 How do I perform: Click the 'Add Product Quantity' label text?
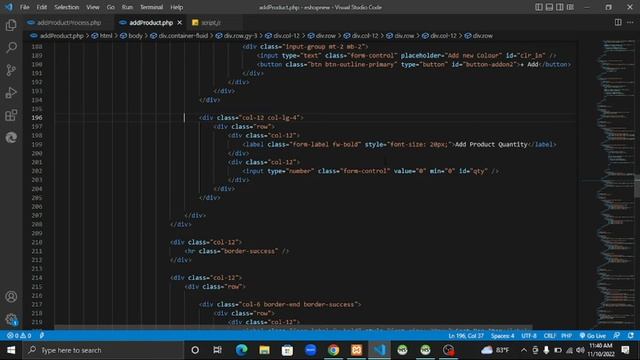[x=491, y=144]
